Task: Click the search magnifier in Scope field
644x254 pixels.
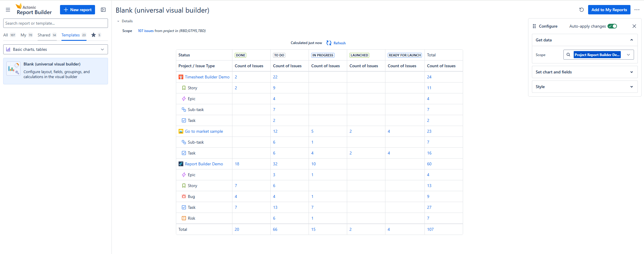Action: click(568, 55)
